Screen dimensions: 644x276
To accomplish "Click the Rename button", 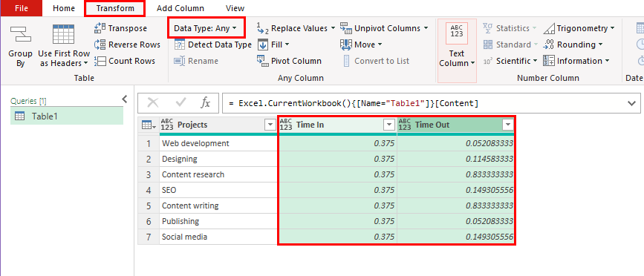I will coord(196,61).
